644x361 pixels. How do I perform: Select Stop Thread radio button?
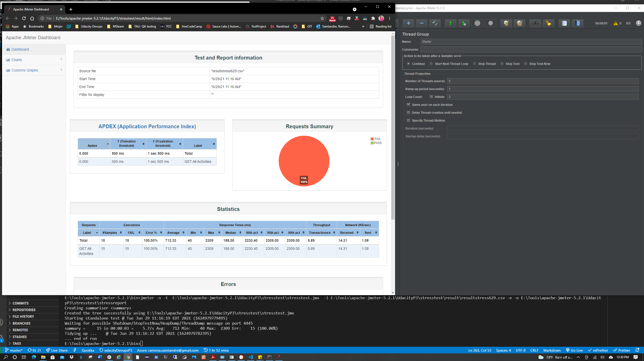(474, 64)
